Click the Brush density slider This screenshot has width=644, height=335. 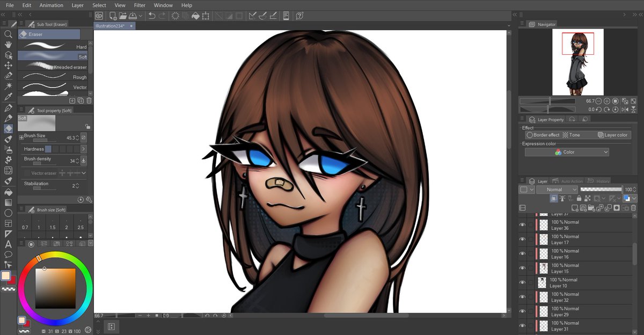click(x=44, y=164)
